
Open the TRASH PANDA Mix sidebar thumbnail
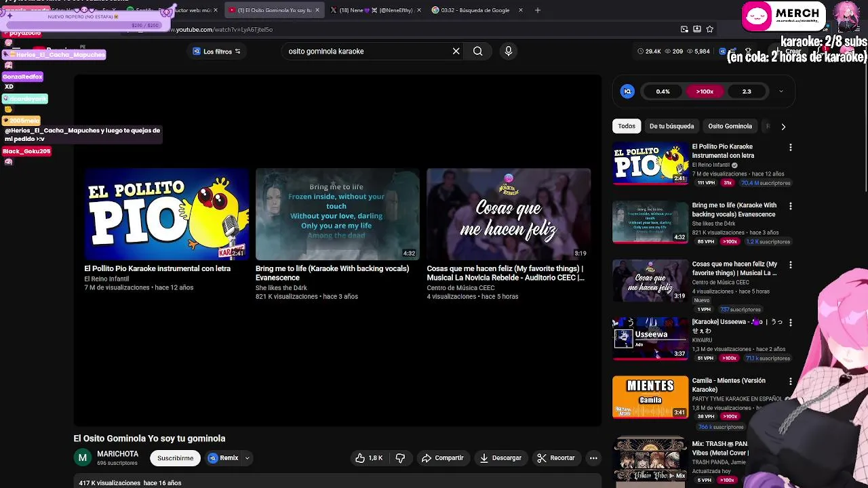tap(650, 460)
